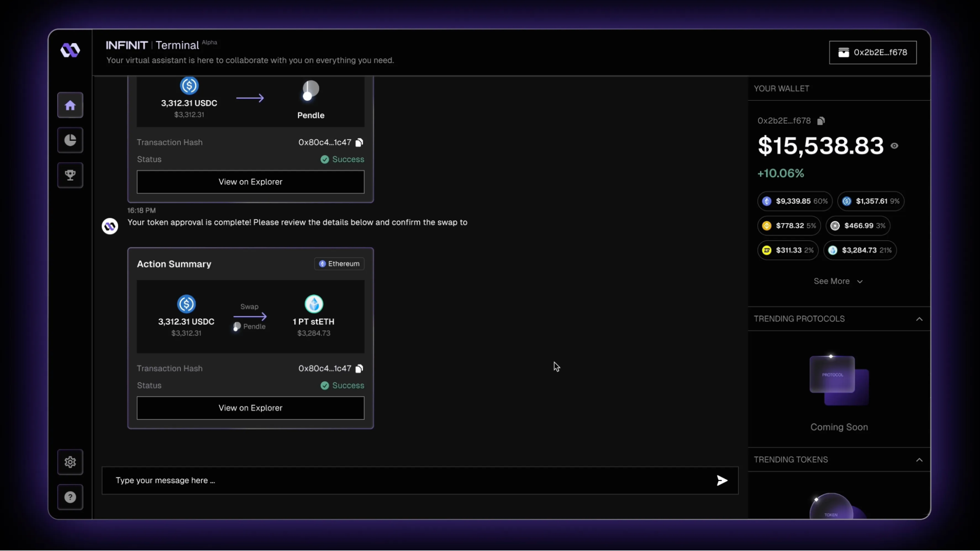Screen dimensions: 980x551
Task: Click the 1 PT stETH amount text
Action: click(x=314, y=322)
